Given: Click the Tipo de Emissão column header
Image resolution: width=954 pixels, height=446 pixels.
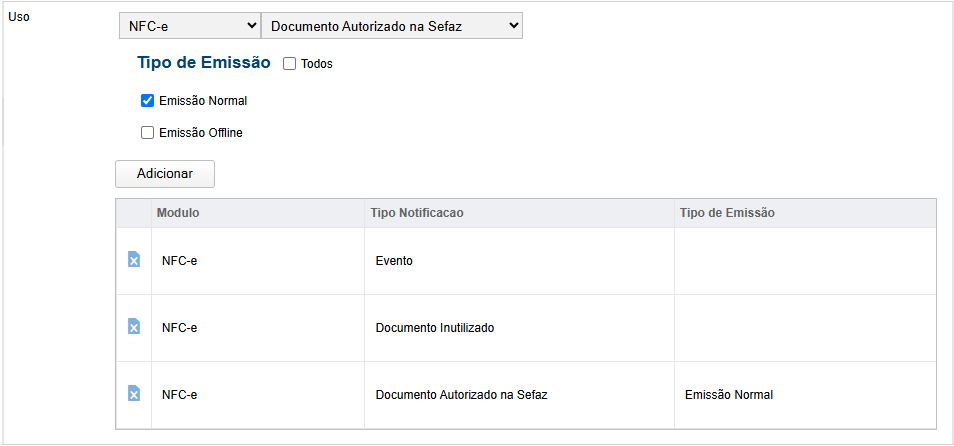Looking at the screenshot, I should (x=727, y=213).
